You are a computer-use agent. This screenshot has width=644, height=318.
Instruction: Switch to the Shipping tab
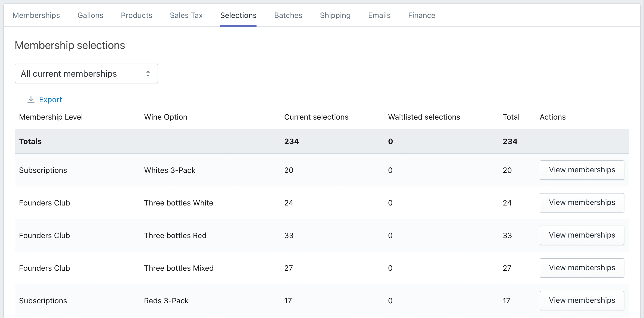[x=335, y=15]
